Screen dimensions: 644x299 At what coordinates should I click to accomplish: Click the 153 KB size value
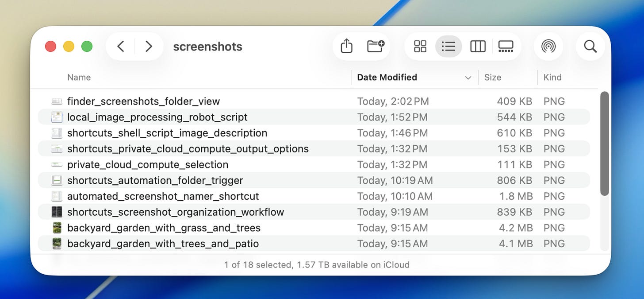(x=514, y=149)
